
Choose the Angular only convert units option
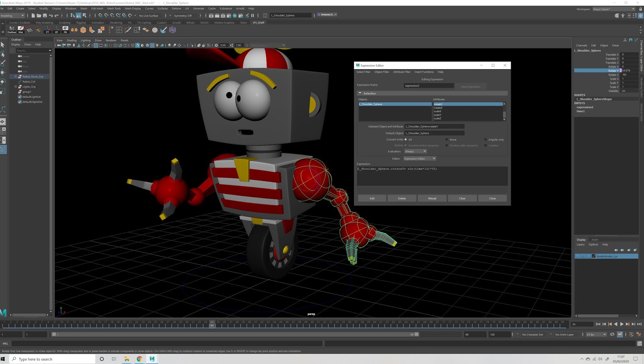[486, 139]
